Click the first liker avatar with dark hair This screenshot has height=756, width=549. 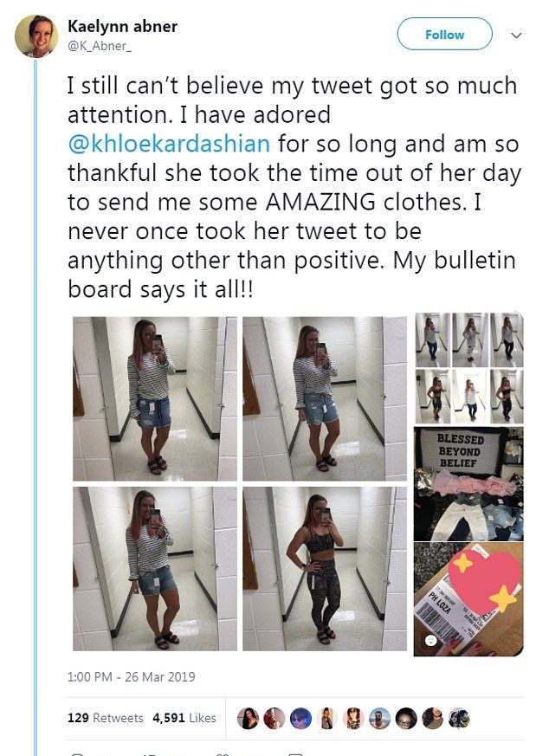[x=249, y=719]
